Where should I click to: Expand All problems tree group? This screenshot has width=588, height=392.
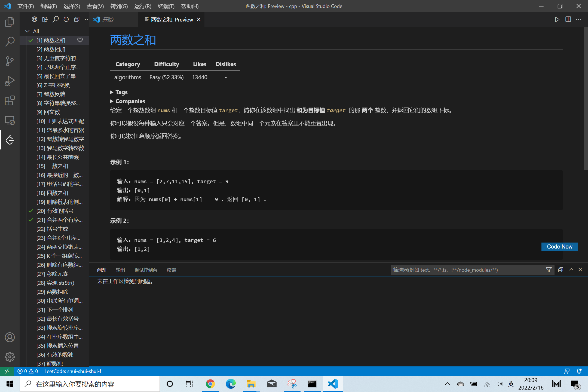pos(27,31)
